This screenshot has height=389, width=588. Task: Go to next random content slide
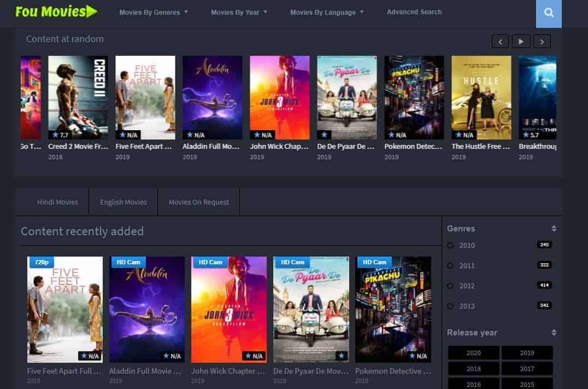[542, 41]
